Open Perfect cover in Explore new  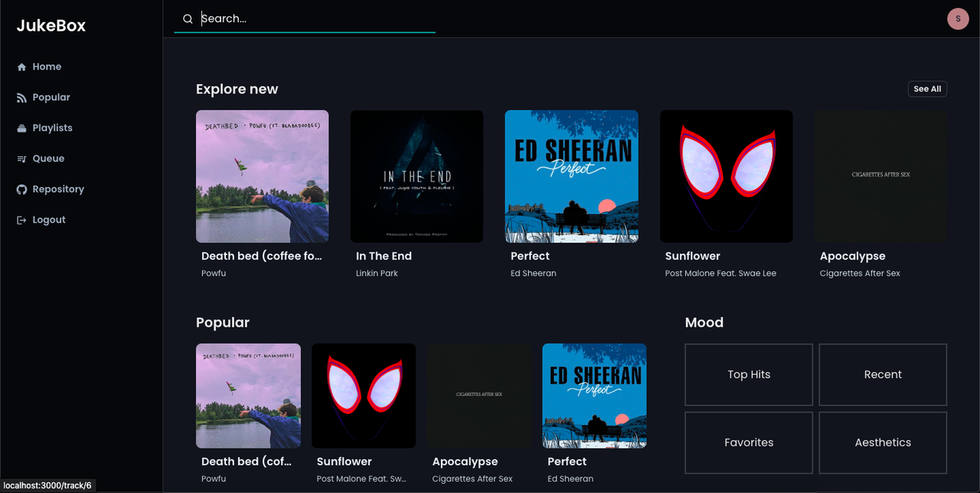tap(571, 176)
